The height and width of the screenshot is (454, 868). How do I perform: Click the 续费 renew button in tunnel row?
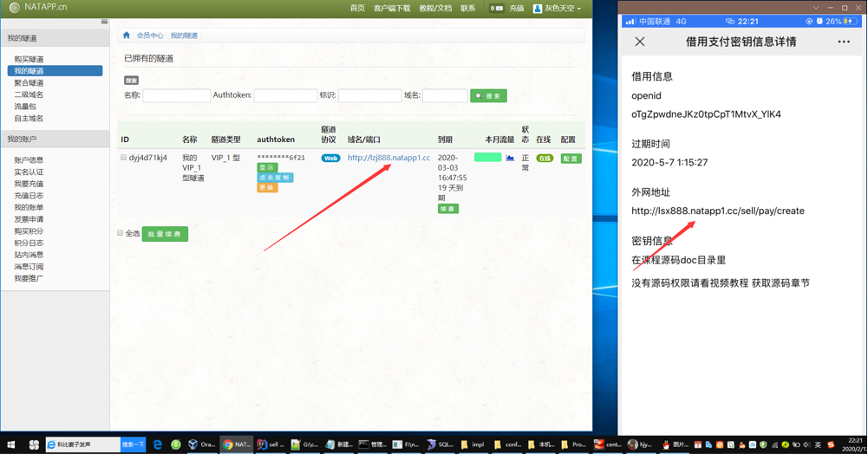pyautogui.click(x=447, y=209)
